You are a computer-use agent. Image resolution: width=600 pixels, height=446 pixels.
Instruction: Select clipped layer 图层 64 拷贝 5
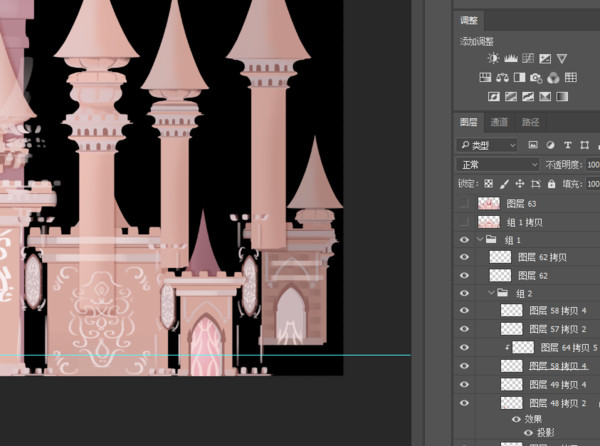[x=569, y=347]
